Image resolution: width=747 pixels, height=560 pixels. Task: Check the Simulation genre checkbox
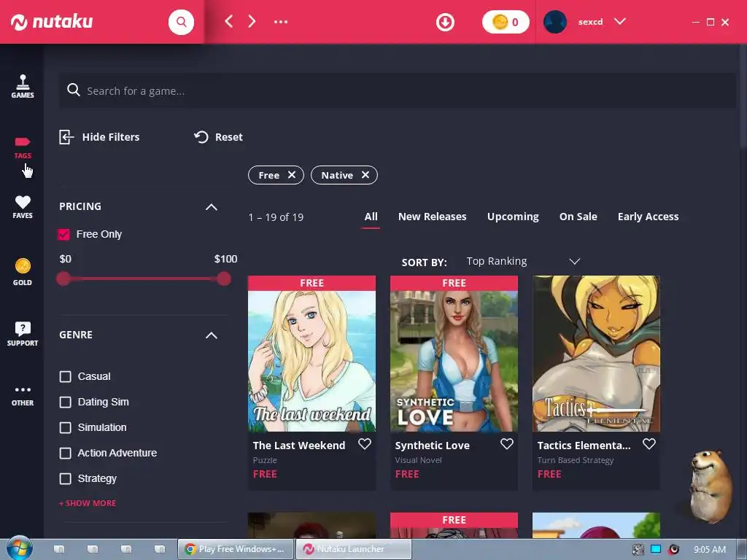[x=65, y=427]
